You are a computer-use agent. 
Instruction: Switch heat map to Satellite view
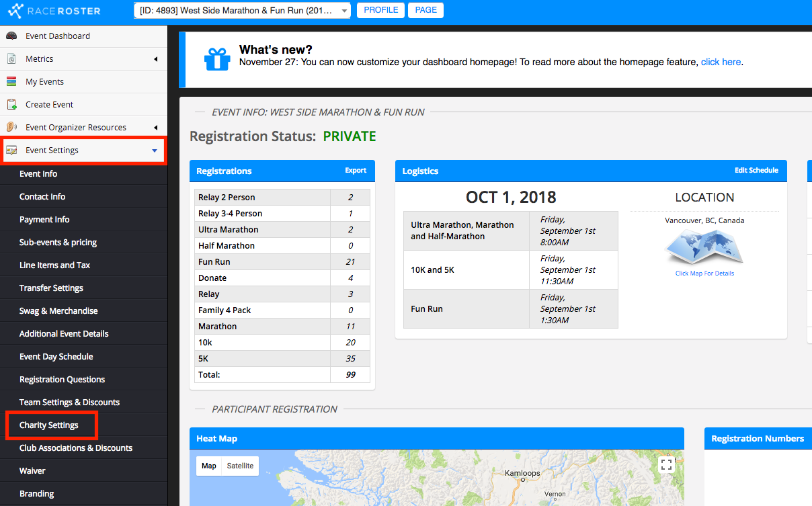[x=240, y=466]
